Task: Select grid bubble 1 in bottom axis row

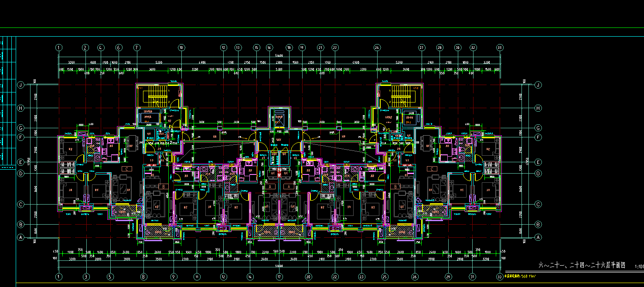Action: pos(59,277)
